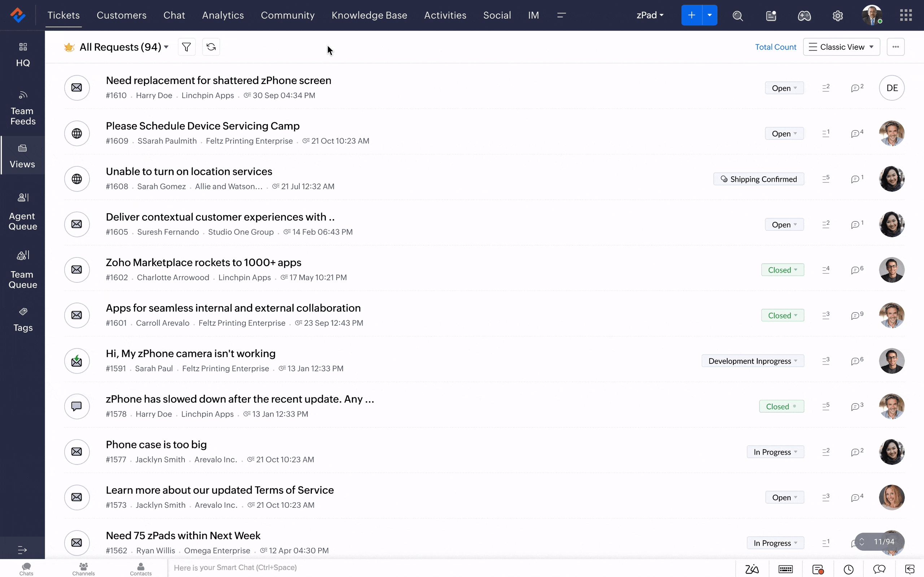Open Agent Queue from the sidebar
Viewport: 924px width, 577px height.
[x=22, y=211]
